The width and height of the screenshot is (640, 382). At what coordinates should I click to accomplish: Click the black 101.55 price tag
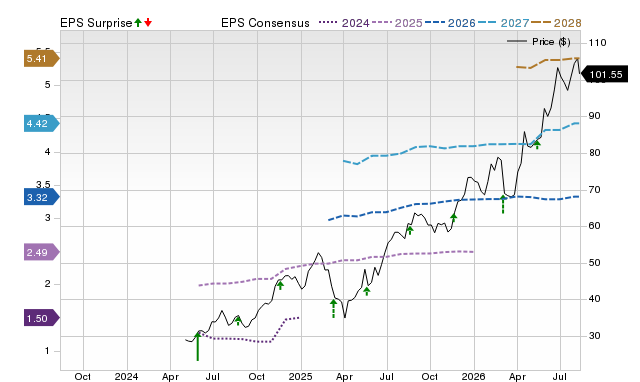[x=604, y=75]
